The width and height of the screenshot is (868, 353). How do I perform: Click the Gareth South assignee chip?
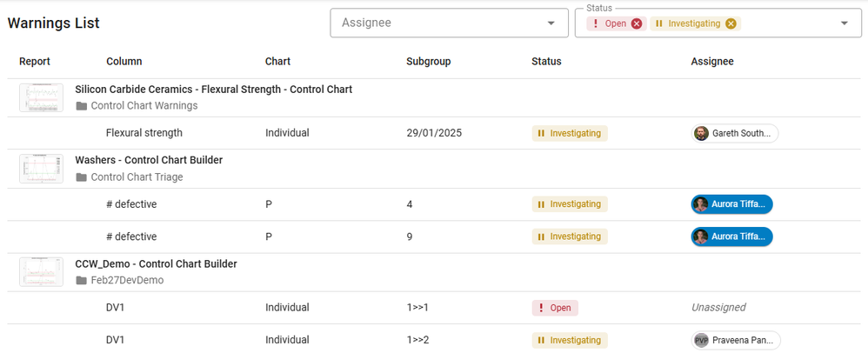(x=735, y=133)
